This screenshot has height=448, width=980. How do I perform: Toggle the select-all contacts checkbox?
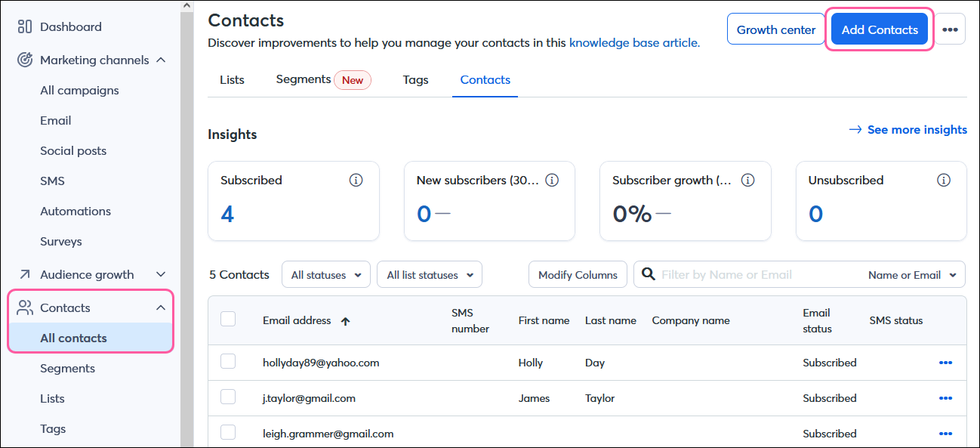(228, 319)
